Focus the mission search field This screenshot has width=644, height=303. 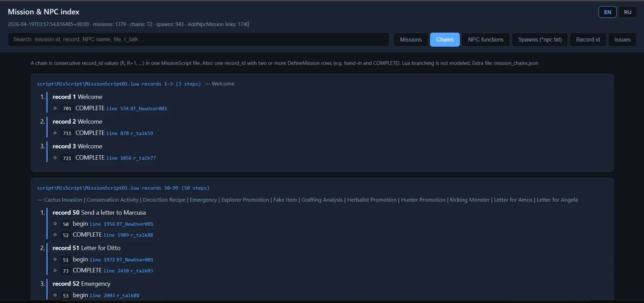198,40
